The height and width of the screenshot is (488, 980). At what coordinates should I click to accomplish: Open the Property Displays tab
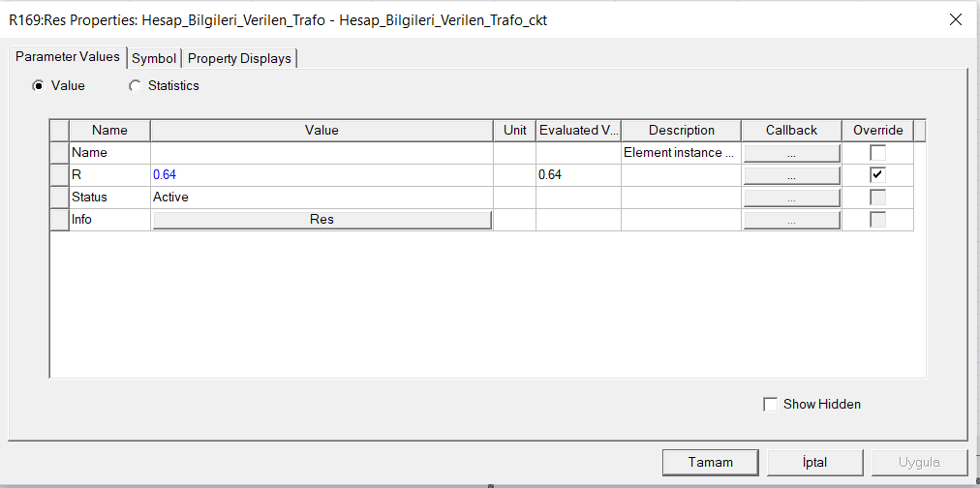tap(239, 58)
